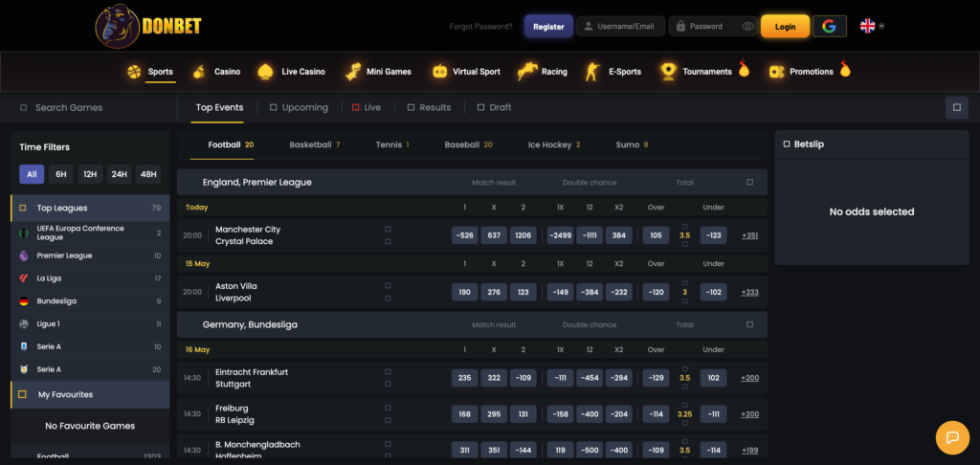Viewport: 980px width, 465px height.
Task: Expand +200 markets for Freiburg match
Action: [750, 414]
